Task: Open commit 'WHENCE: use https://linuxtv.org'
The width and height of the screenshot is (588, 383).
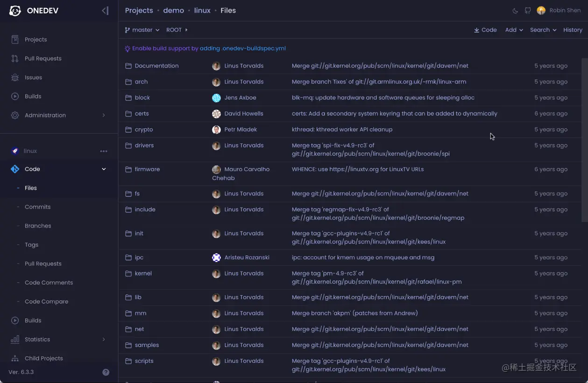Action: [x=358, y=169]
